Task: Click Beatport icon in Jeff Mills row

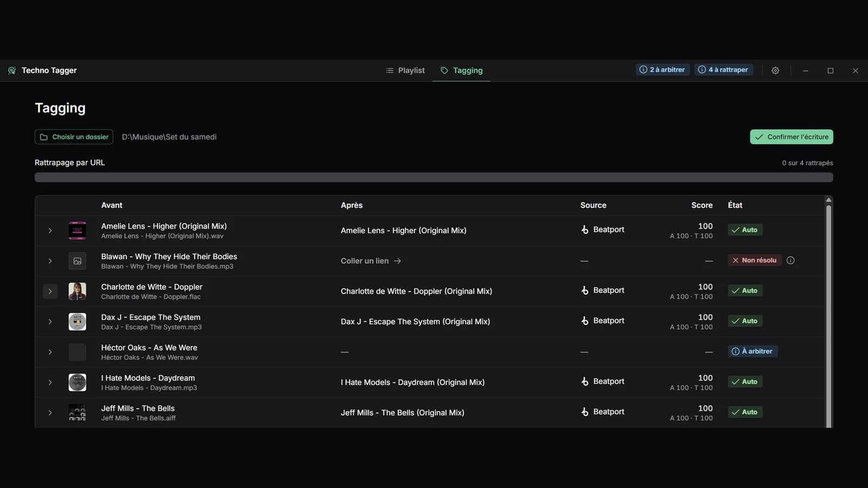Action: click(x=585, y=412)
